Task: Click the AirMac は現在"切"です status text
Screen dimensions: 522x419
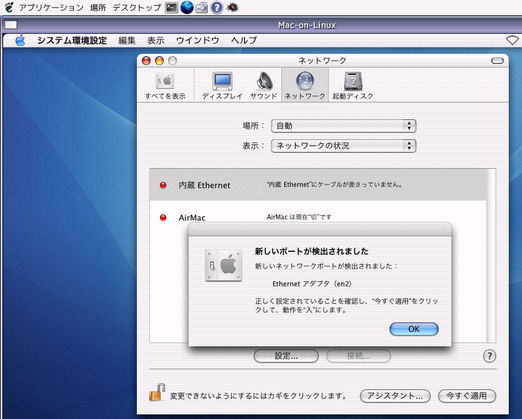Action: [299, 217]
